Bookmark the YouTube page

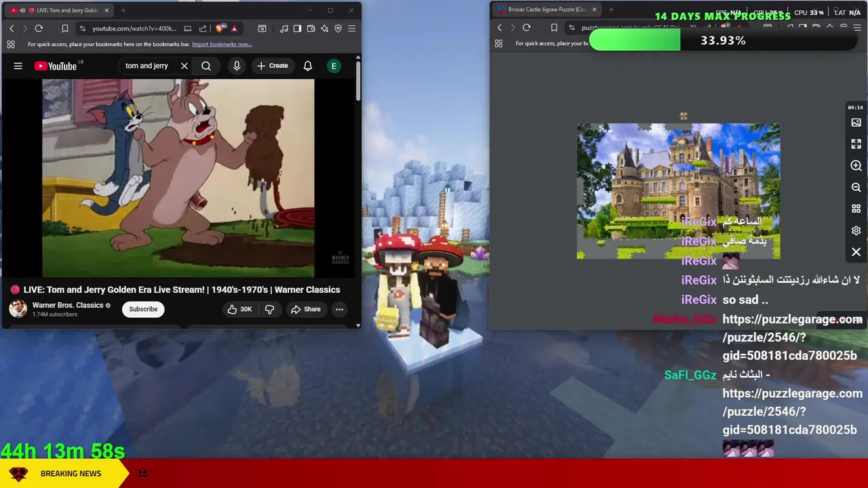64,28
